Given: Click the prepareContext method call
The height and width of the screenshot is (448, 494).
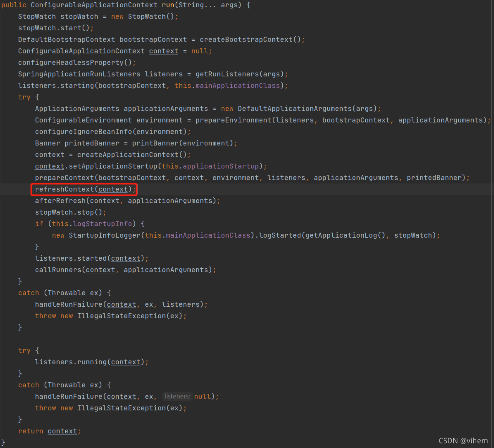Looking at the screenshot, I should (x=65, y=178).
